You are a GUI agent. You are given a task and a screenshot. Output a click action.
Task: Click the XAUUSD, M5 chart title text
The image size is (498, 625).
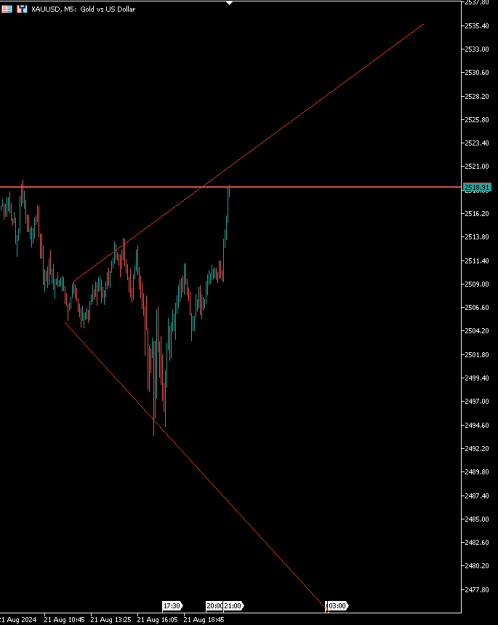[x=83, y=9]
